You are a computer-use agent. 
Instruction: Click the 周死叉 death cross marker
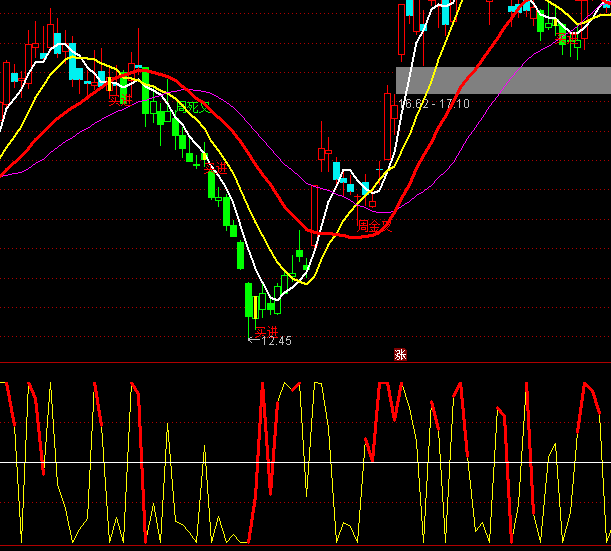192,106
